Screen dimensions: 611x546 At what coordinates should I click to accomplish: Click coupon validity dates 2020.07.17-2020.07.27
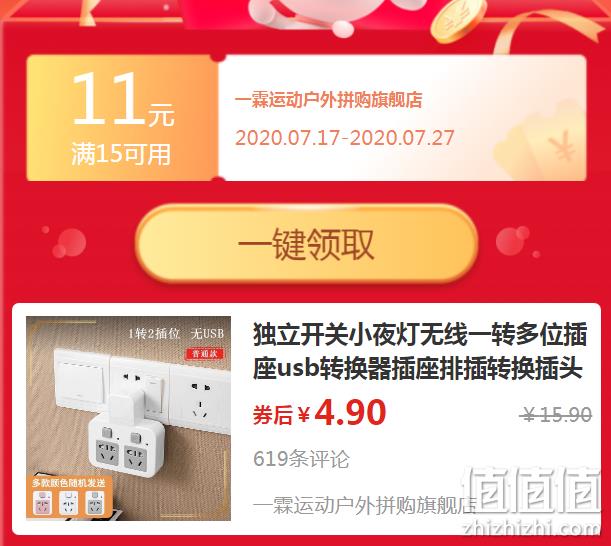(x=345, y=138)
